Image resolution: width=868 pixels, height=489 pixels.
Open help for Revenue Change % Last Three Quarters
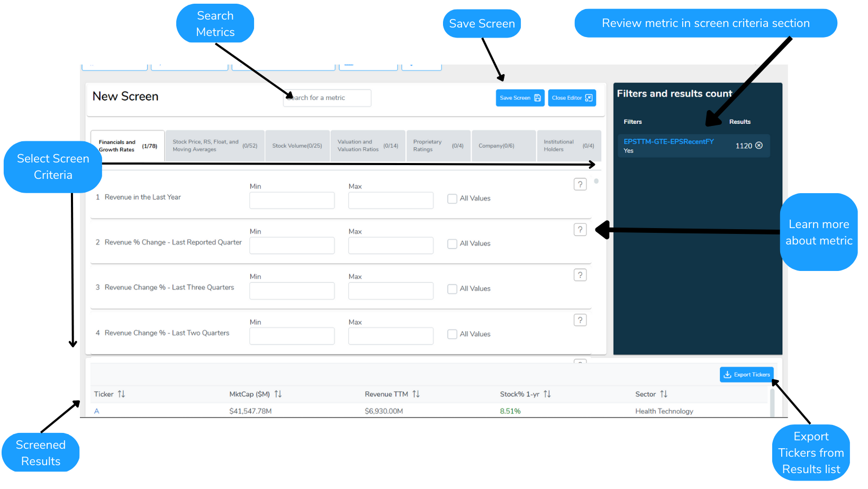pos(580,275)
